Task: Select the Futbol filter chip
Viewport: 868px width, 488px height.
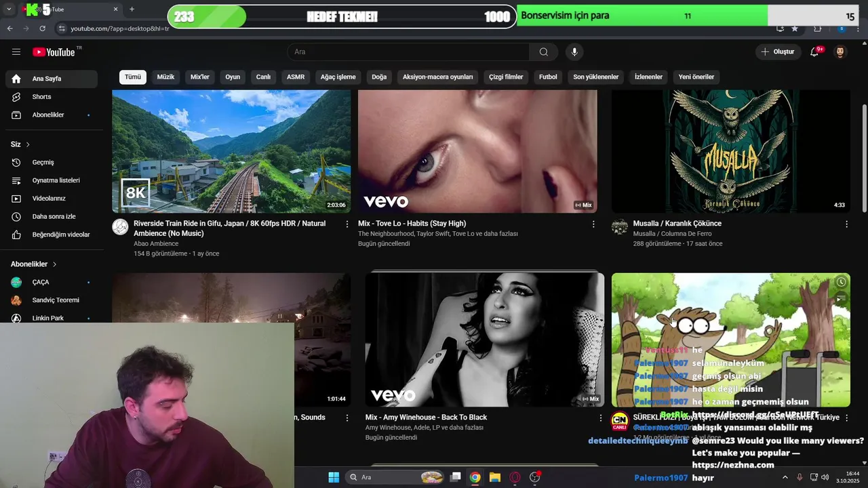Action: (548, 77)
